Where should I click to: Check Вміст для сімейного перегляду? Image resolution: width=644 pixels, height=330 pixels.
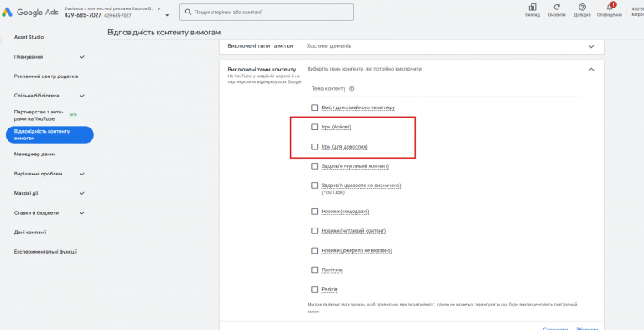coord(314,107)
